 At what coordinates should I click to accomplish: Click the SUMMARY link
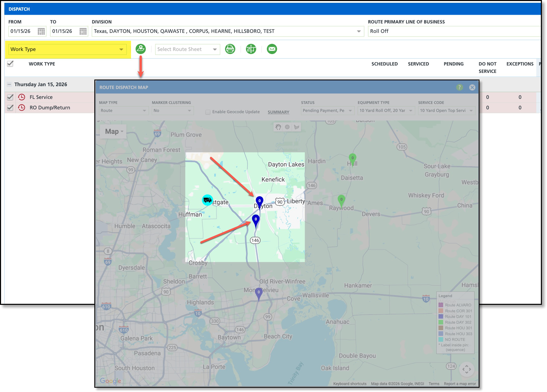(x=278, y=112)
